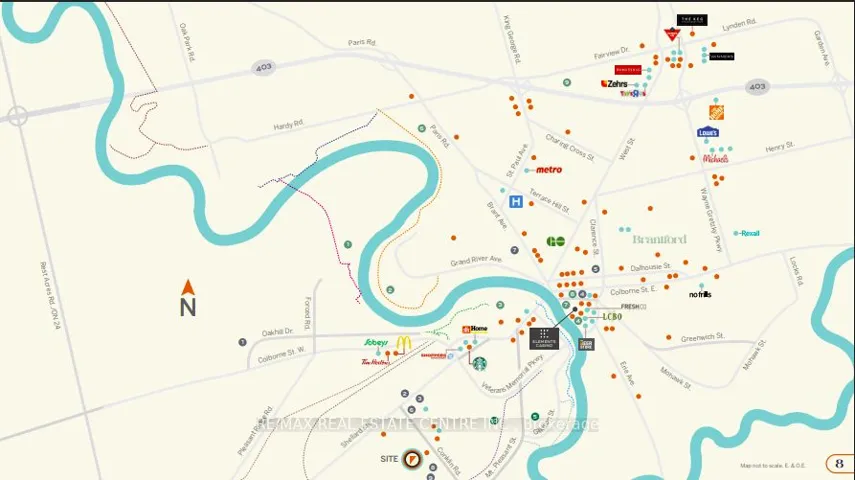Click the page number 8 badge
The image size is (855, 480).
pyautogui.click(x=840, y=464)
